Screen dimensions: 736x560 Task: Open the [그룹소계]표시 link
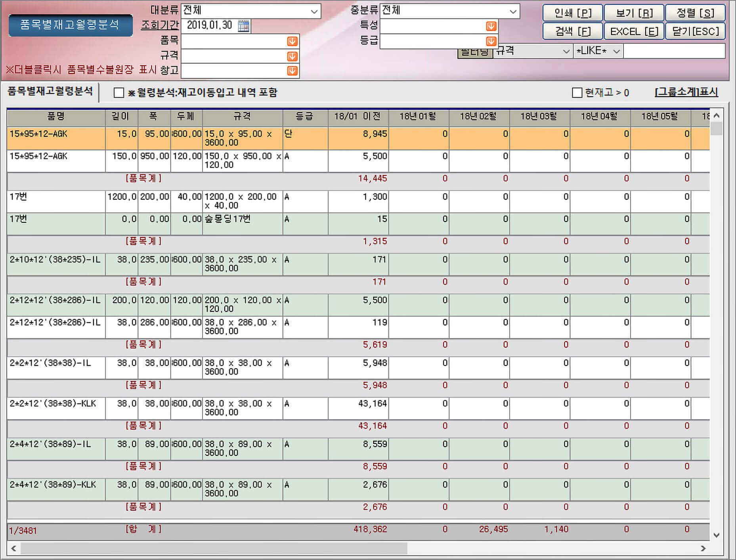[686, 92]
